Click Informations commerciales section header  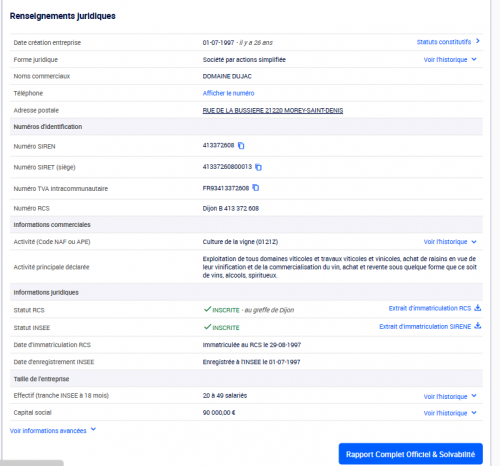pos(52,225)
